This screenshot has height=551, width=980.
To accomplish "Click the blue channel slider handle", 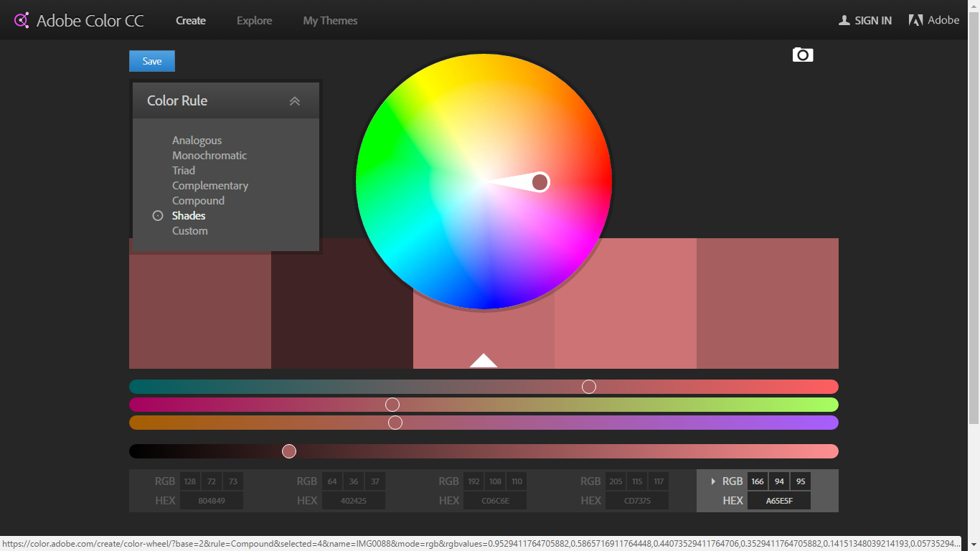I will (395, 423).
